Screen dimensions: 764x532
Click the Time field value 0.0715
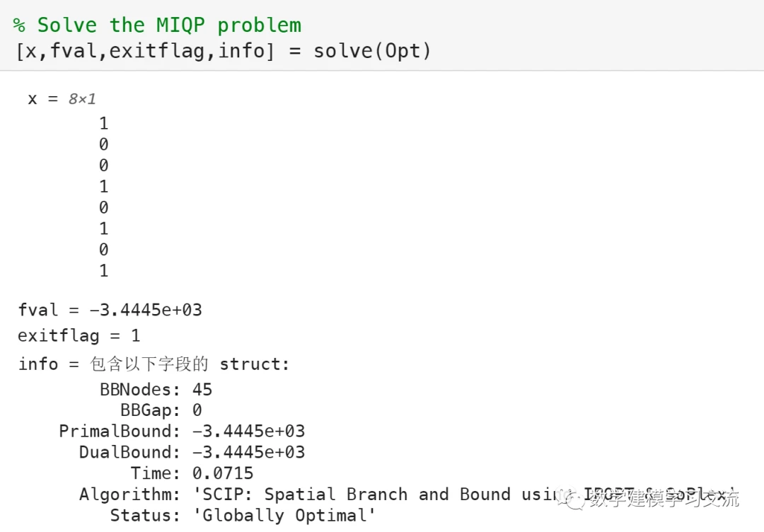tap(223, 473)
